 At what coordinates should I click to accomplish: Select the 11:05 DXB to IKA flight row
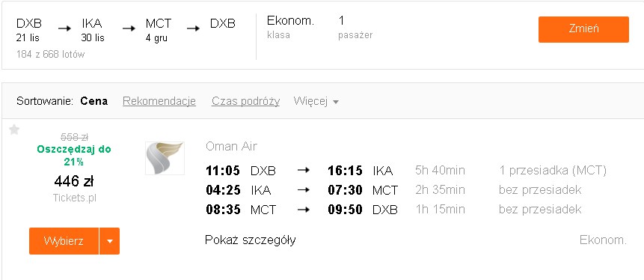[x=406, y=170]
